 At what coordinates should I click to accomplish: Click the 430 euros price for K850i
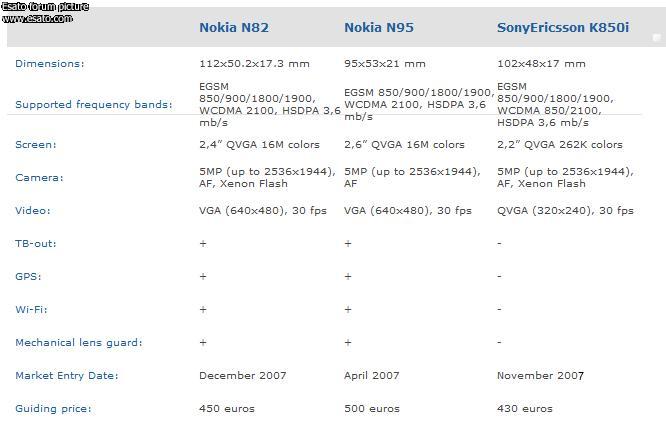point(525,409)
